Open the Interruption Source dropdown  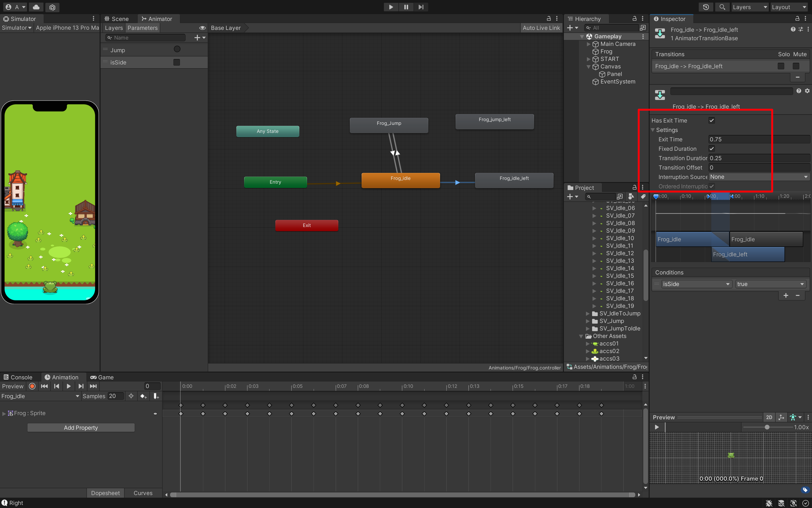pyautogui.click(x=759, y=177)
